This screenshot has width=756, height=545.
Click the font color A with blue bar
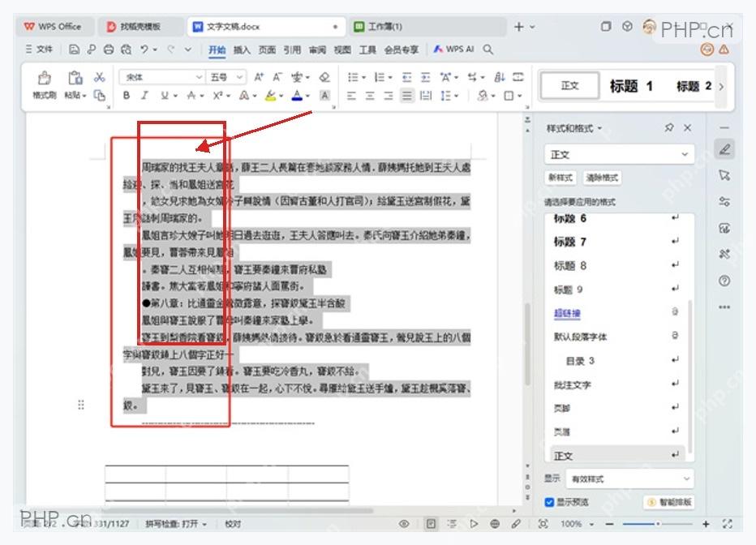(x=298, y=96)
